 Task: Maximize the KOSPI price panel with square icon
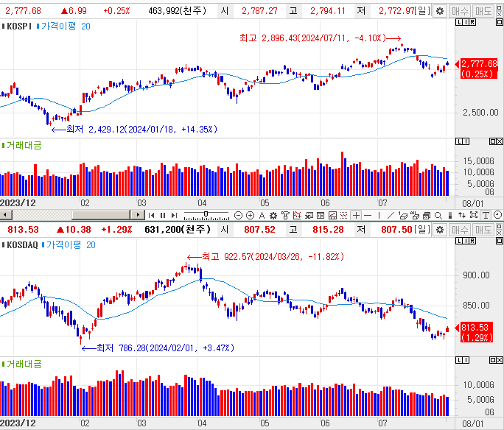[500, 22]
